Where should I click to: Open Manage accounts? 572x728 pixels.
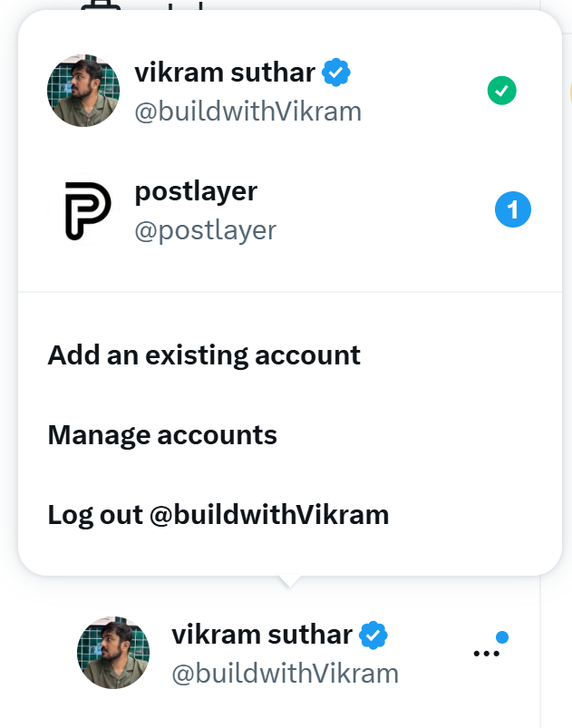162,435
